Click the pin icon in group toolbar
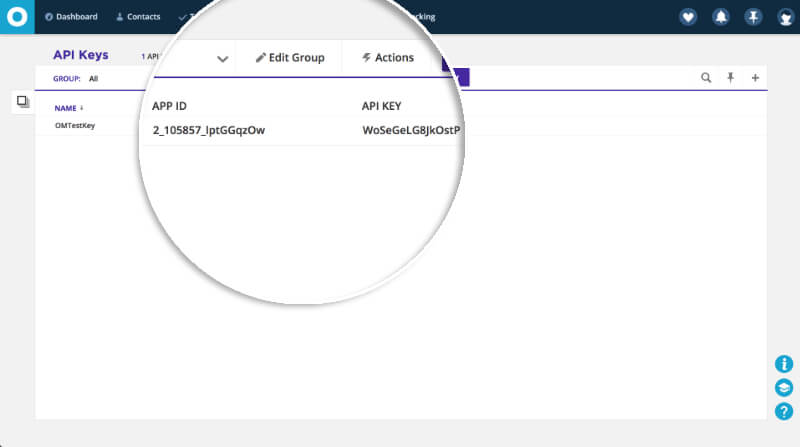This screenshot has height=447, width=800. (731, 78)
